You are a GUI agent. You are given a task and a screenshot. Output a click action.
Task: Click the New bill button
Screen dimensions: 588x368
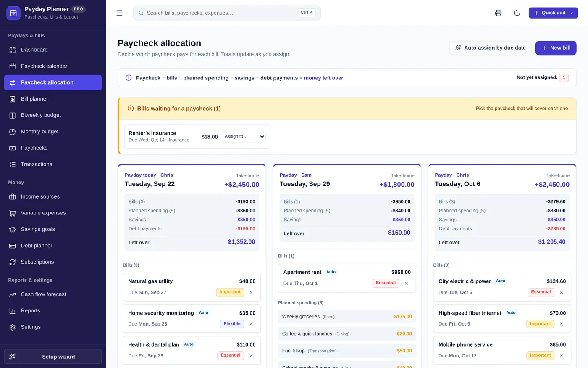pos(556,48)
